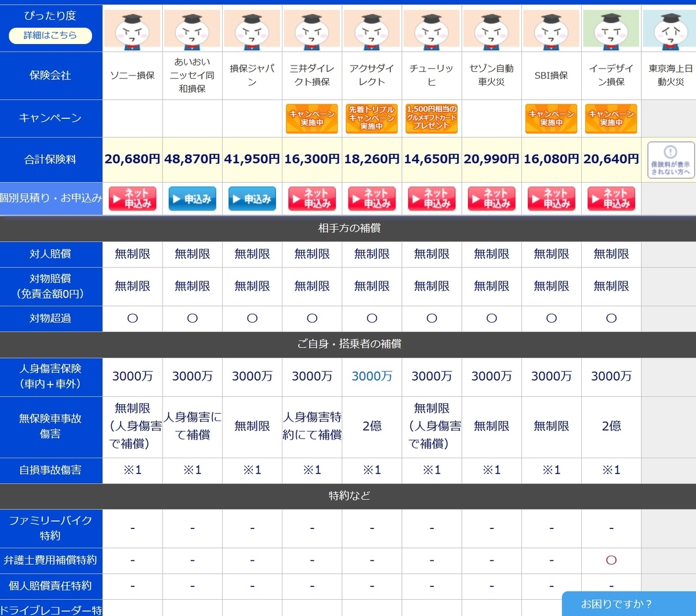
Task: Click the 弁護士費用補償特約 row header
Action: 51,560
